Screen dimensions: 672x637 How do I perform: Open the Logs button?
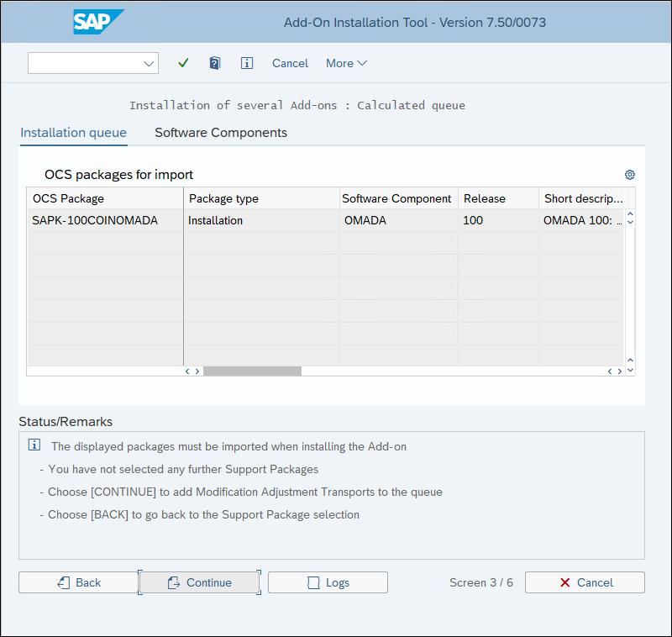(328, 582)
